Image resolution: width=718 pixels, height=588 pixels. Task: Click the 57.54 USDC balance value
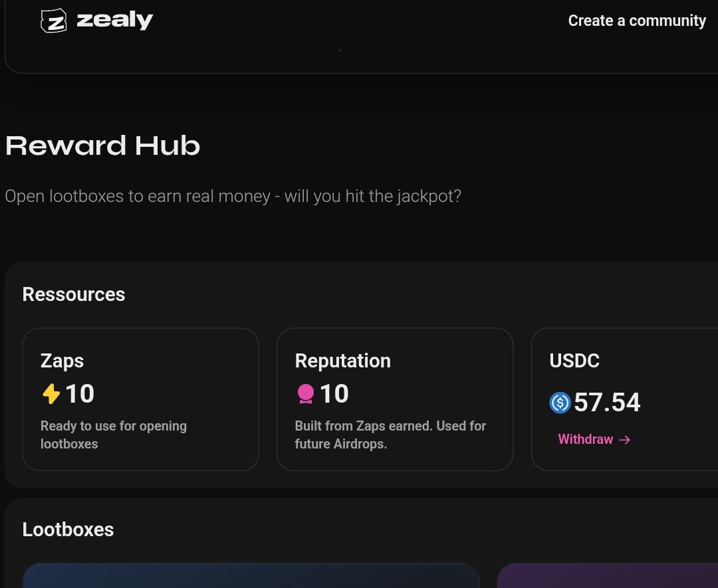pos(607,402)
